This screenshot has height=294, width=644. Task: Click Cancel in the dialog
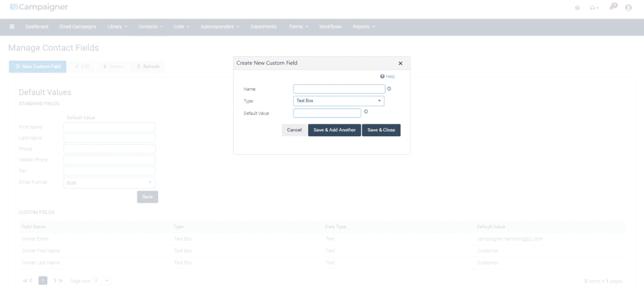click(294, 130)
